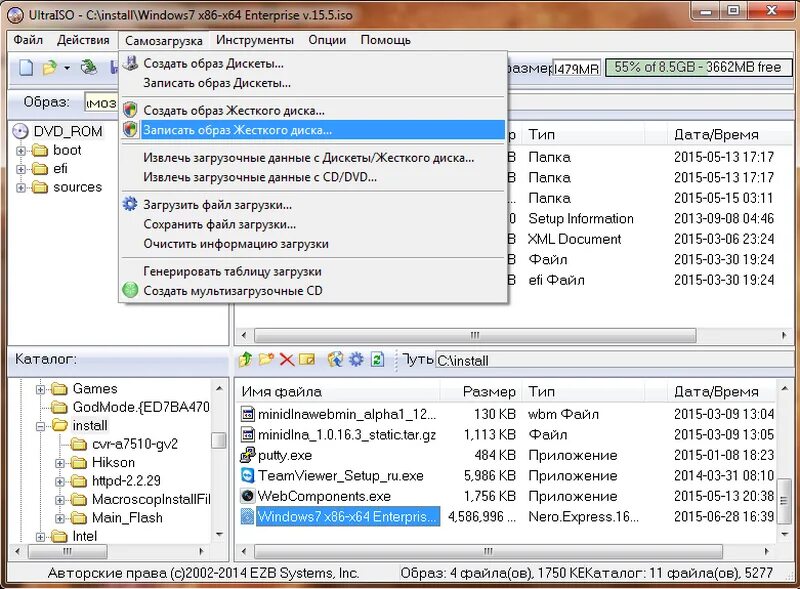Click the red X delete icon

[287, 360]
